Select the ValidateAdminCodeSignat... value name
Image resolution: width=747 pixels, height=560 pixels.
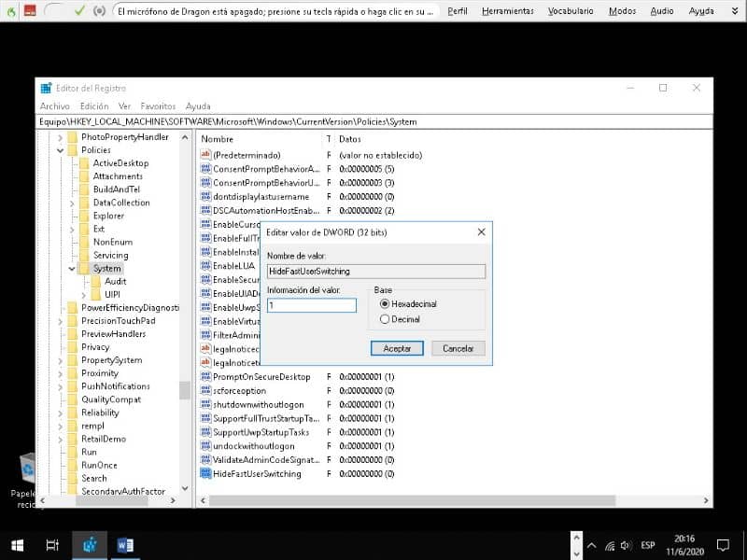(266, 460)
